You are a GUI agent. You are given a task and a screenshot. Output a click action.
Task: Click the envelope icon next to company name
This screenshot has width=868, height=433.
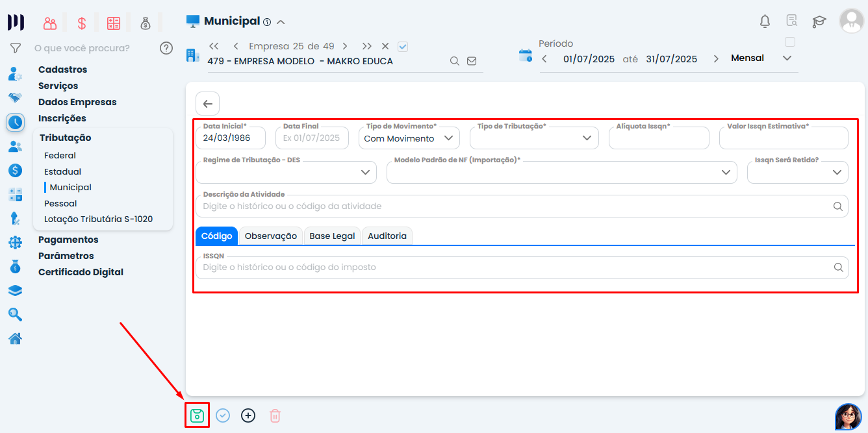click(472, 61)
